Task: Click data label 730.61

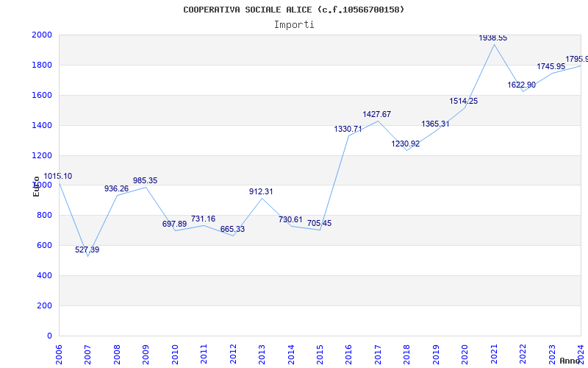Action: (290, 219)
